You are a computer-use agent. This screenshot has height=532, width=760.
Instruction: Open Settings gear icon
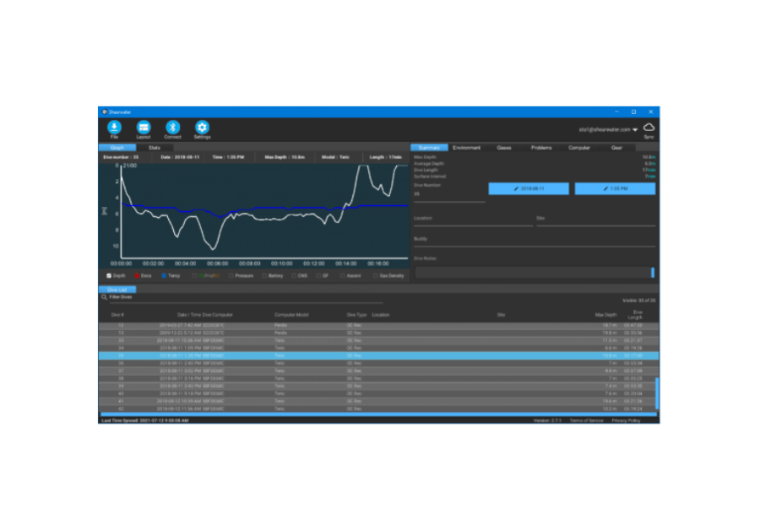pos(202,127)
